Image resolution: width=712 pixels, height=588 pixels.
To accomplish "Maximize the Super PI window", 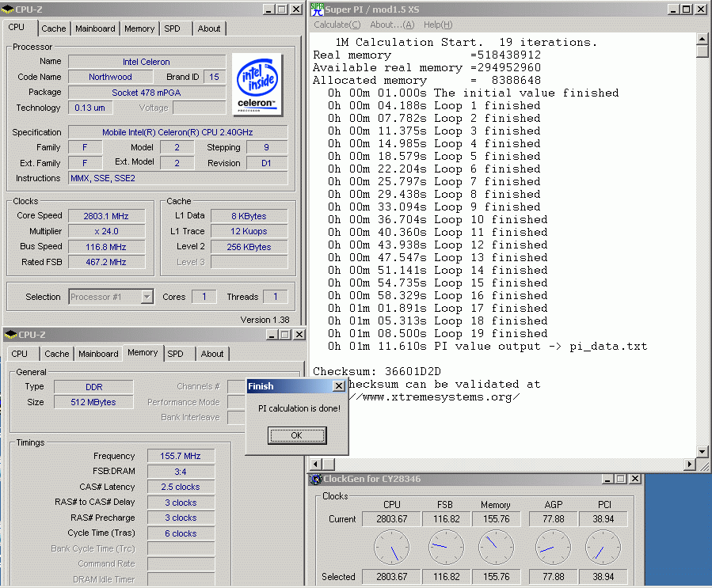I will tap(687, 9).
